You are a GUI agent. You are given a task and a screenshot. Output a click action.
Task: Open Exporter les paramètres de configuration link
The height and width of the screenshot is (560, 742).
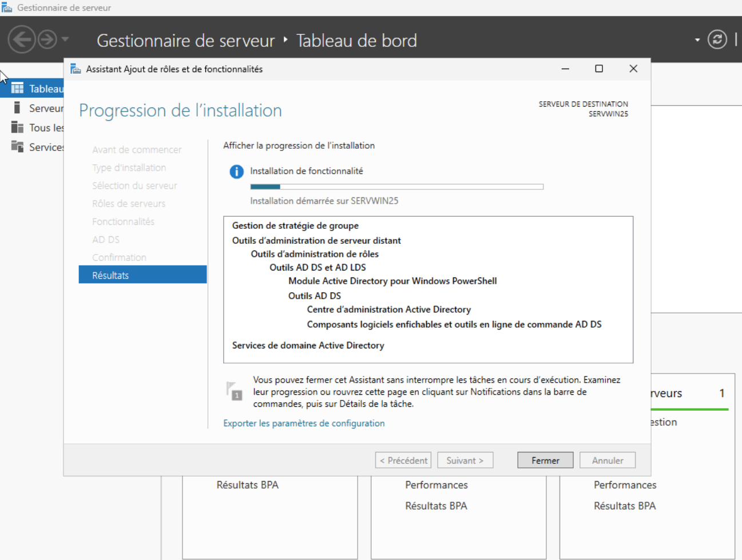(304, 423)
